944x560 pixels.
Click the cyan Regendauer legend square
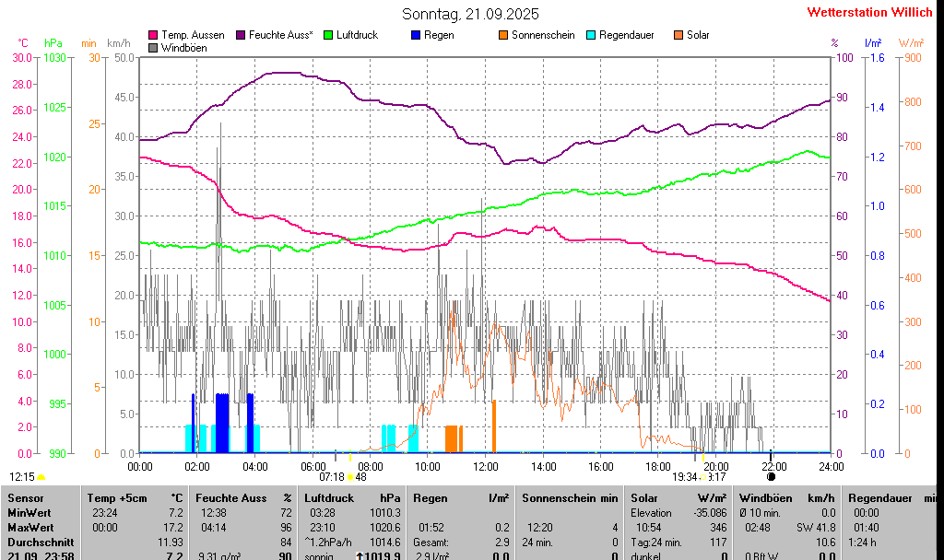(x=592, y=35)
